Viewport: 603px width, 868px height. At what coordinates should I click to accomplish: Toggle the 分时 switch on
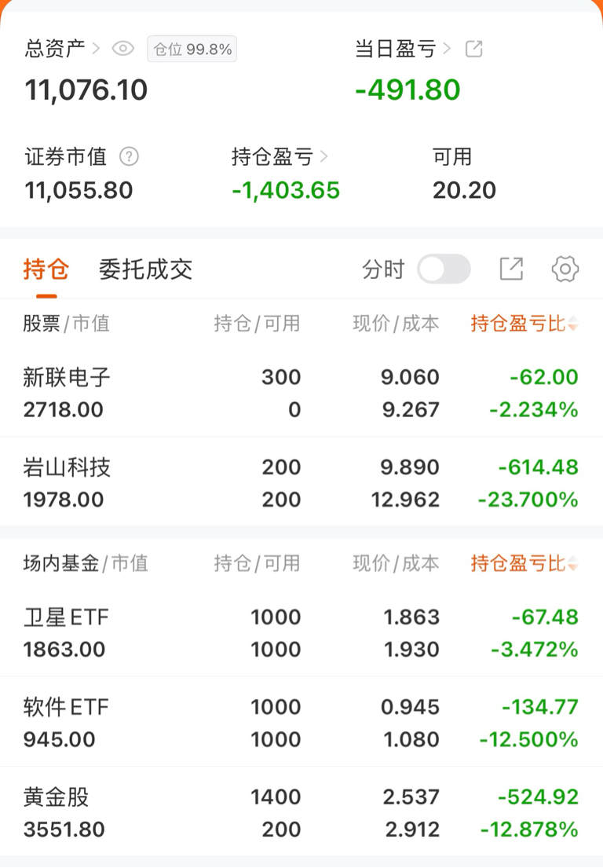click(x=444, y=269)
